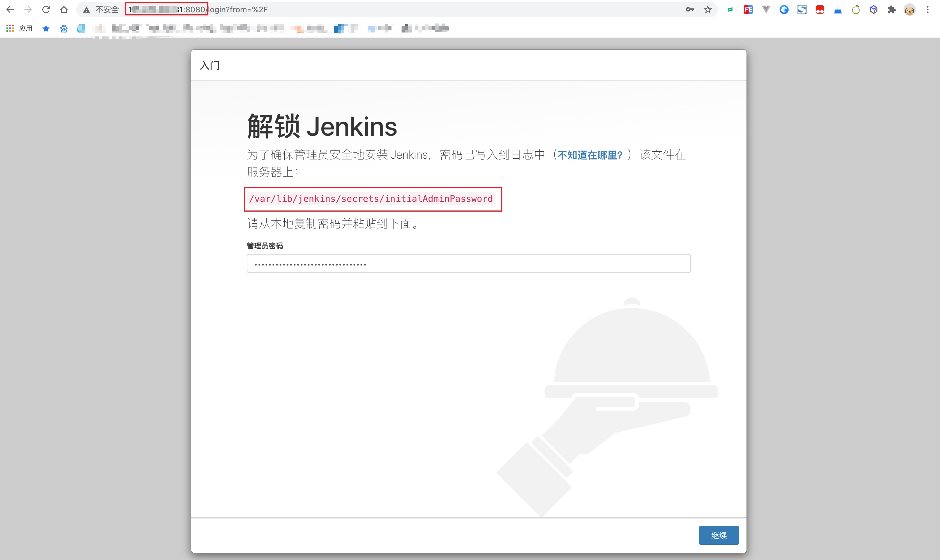
Task: Bookmark this page with the star icon
Action: coord(708,10)
